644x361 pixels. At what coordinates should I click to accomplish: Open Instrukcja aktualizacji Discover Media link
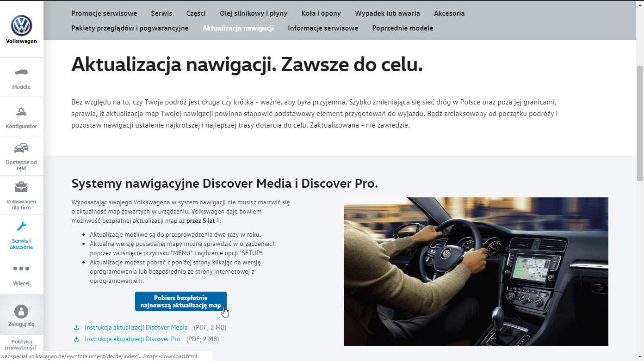click(136, 328)
